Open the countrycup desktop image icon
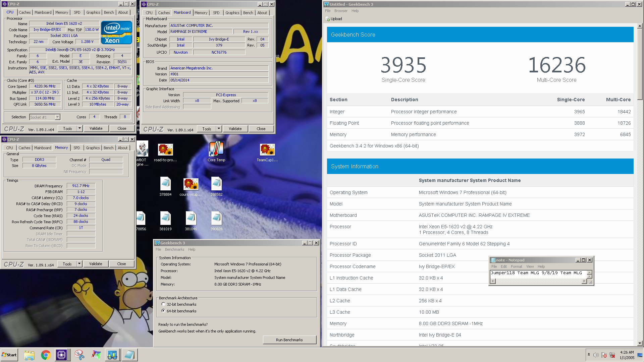The image size is (644, 362). [191, 187]
